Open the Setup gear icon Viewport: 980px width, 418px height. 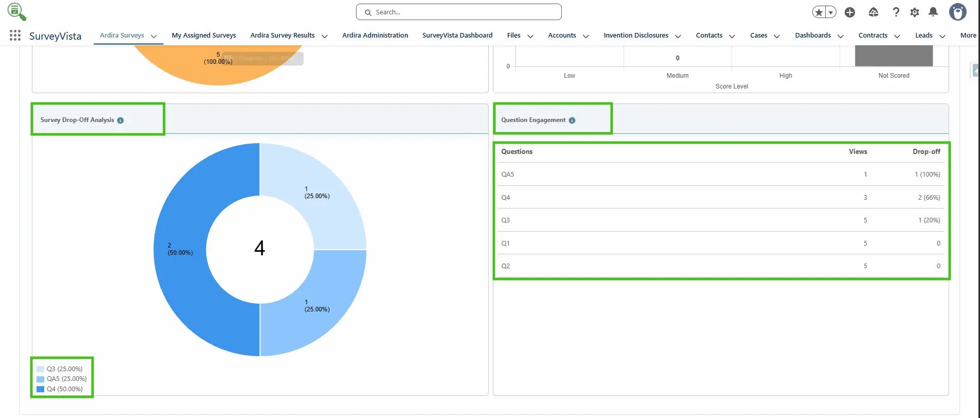(915, 12)
